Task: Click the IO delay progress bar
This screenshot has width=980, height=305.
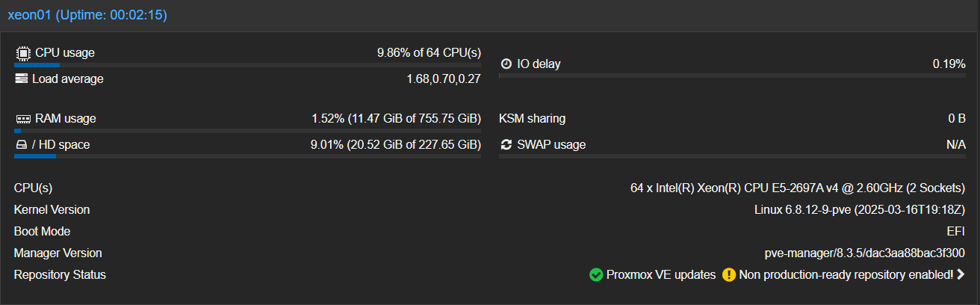Action: click(732, 76)
